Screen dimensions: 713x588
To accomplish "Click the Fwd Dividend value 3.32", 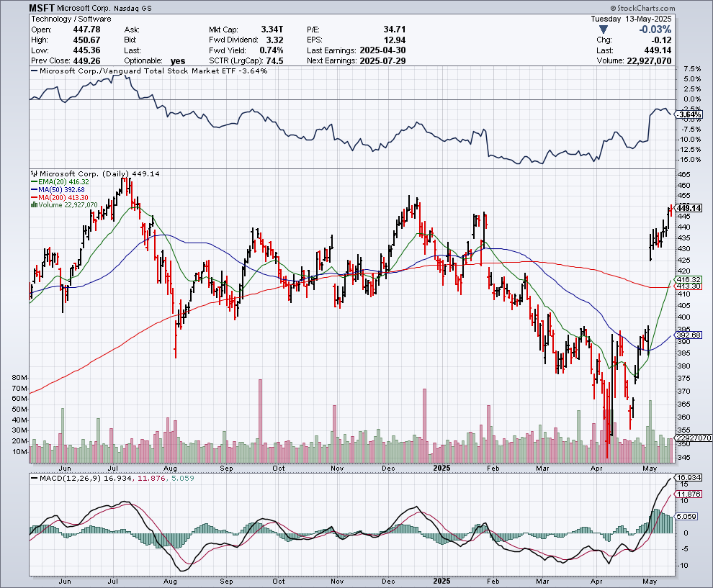I will tap(274, 40).
